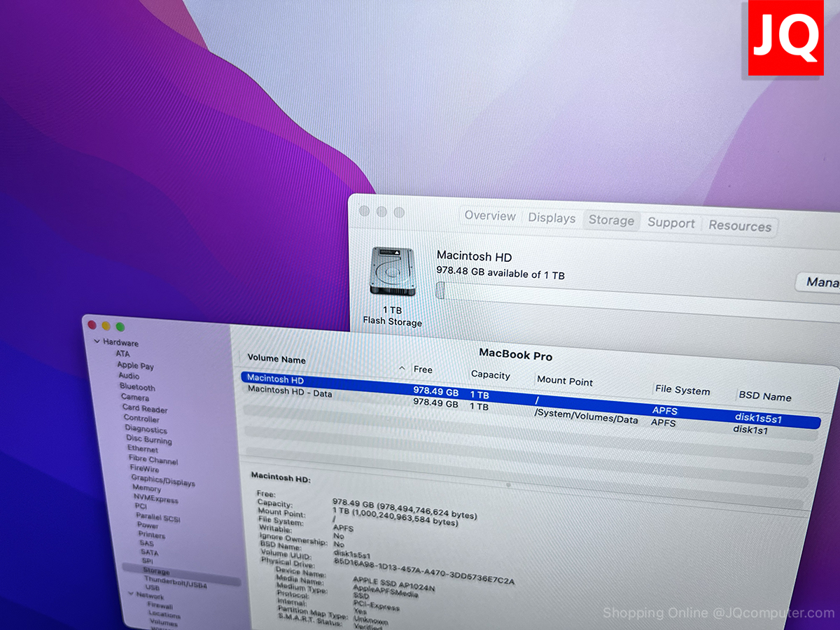Viewport: 840px width, 630px height.
Task: Open Locations under Network
Action: pos(164,614)
